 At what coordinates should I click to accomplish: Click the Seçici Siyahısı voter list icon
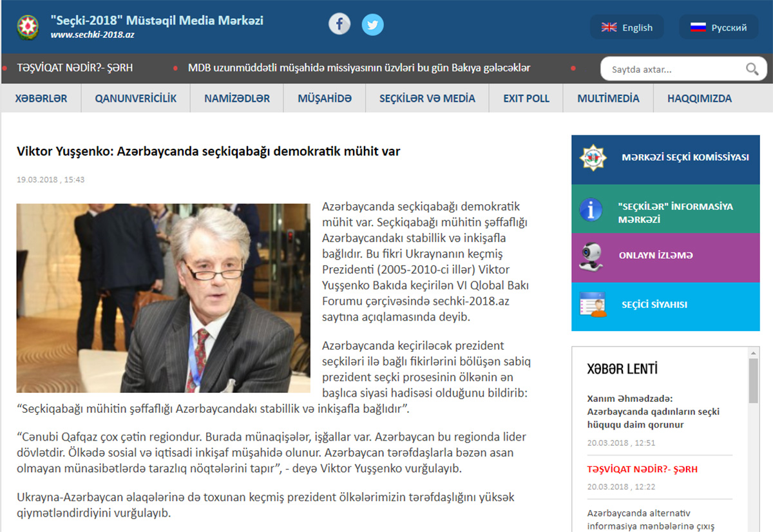coord(593,305)
